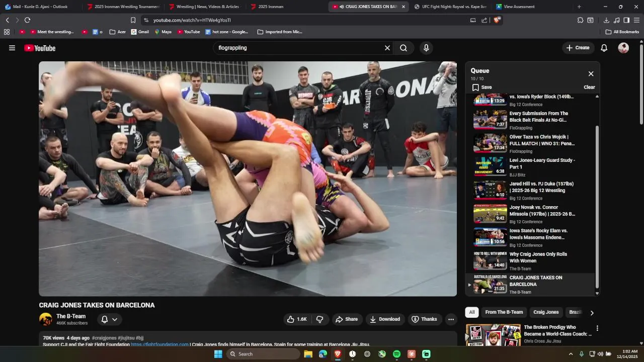Open the Create menu

click(x=578, y=48)
